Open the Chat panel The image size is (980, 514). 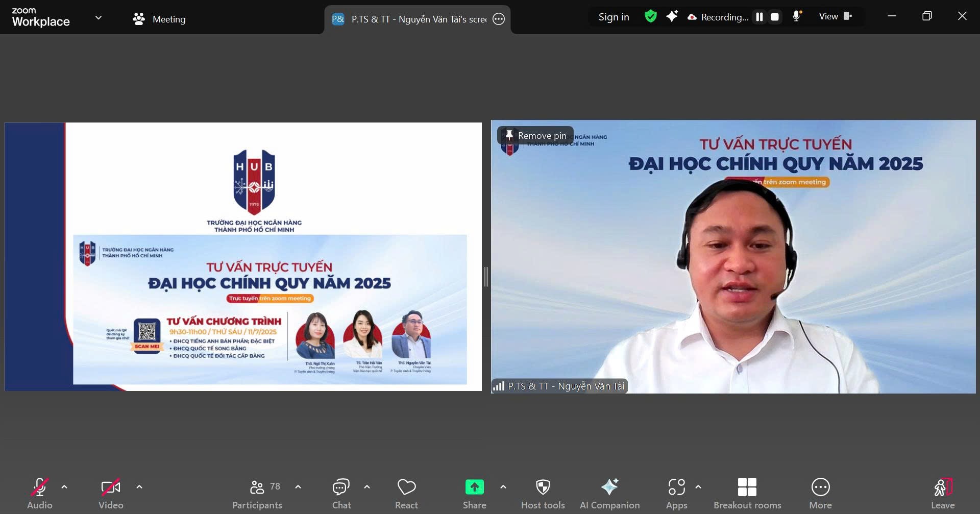tap(341, 493)
